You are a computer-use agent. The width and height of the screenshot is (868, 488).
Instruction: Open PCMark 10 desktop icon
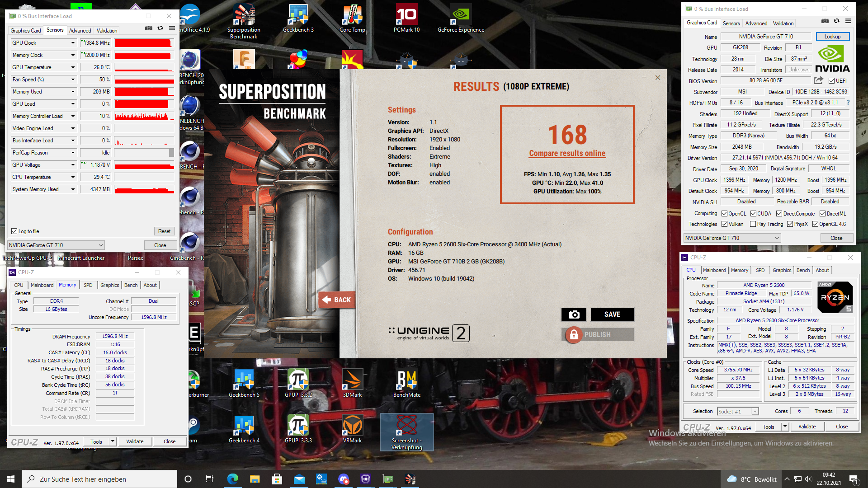pyautogui.click(x=406, y=19)
